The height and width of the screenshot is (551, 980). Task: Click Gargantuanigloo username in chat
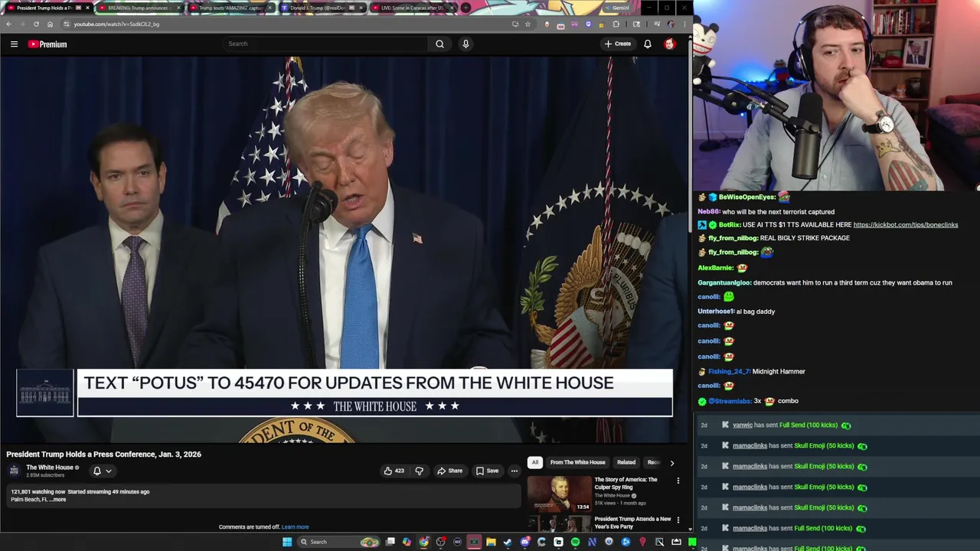point(724,283)
